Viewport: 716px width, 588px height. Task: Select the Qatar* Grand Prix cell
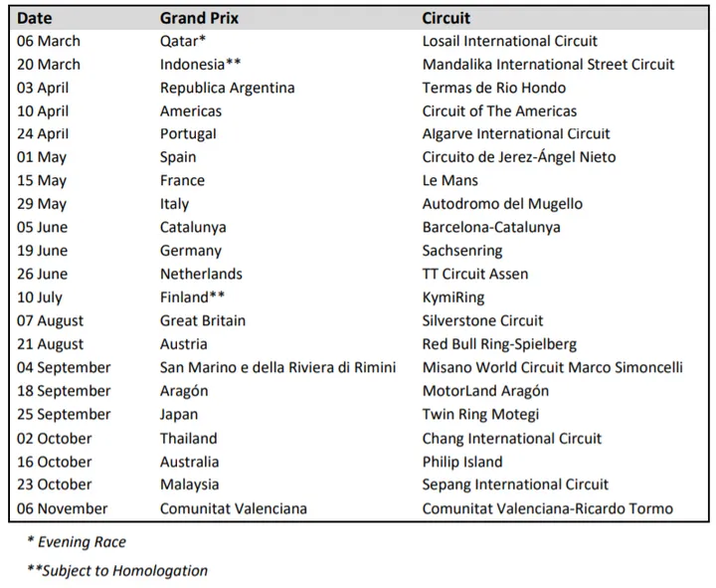click(183, 41)
